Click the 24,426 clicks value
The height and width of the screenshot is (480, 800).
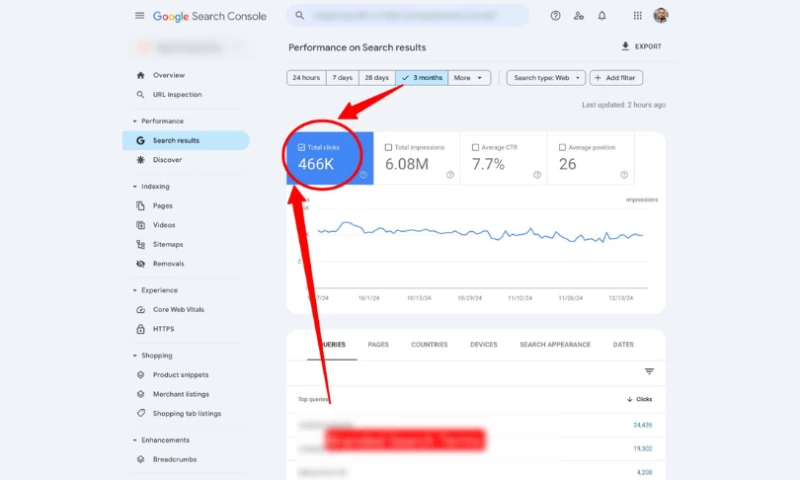point(642,425)
